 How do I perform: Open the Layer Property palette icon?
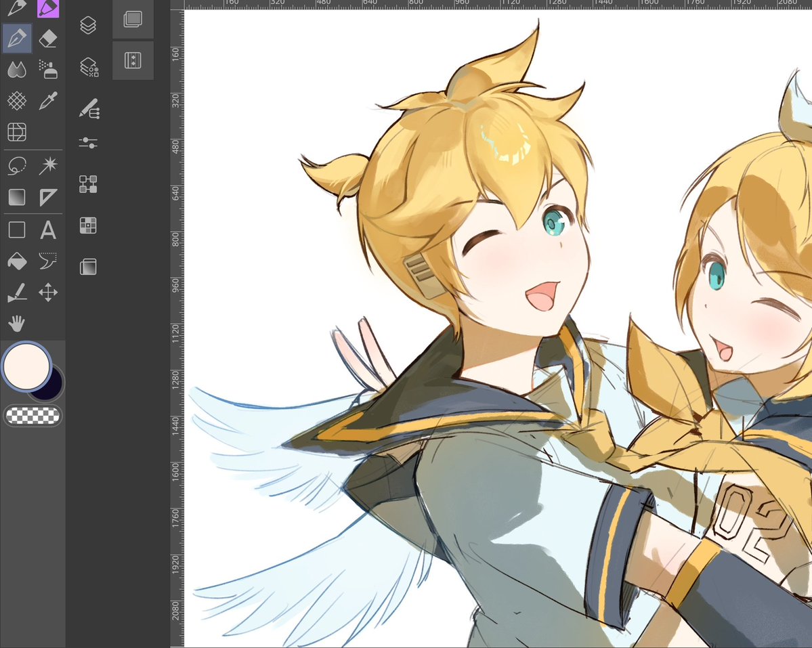[89, 67]
